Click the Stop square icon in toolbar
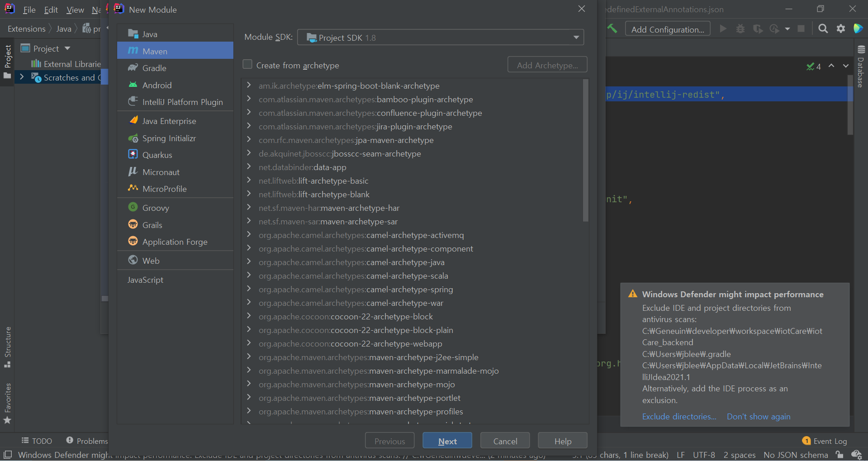Viewport: 868px width, 461px height. [x=801, y=29]
